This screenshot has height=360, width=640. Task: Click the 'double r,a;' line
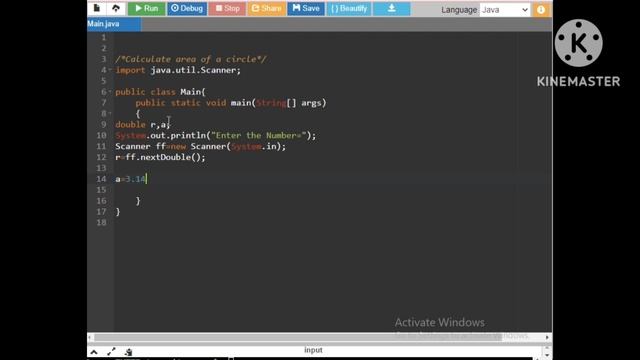click(x=142, y=124)
